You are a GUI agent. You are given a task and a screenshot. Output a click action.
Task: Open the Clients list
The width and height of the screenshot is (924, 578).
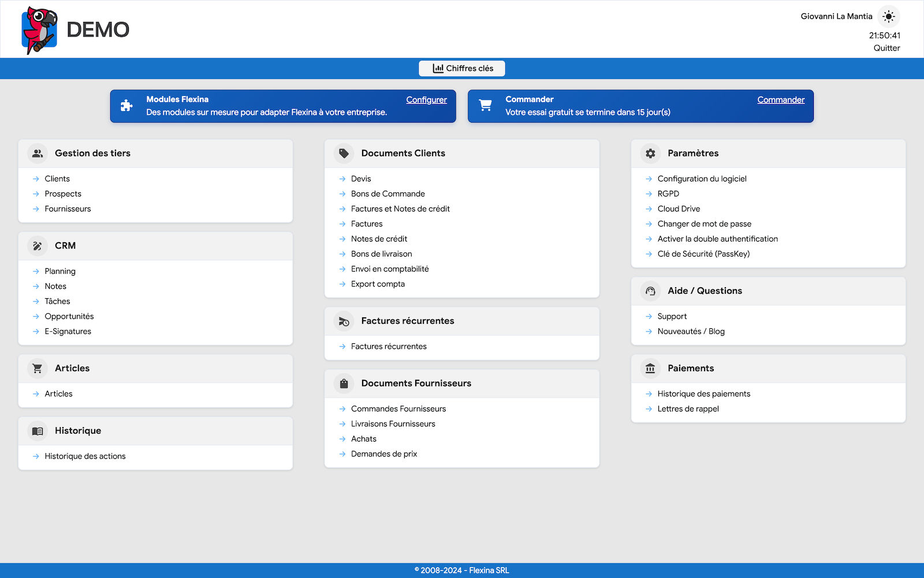click(x=57, y=179)
